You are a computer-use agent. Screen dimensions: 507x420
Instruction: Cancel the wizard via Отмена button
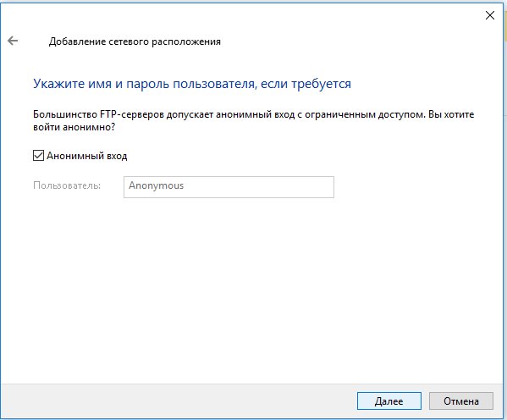pyautogui.click(x=461, y=401)
